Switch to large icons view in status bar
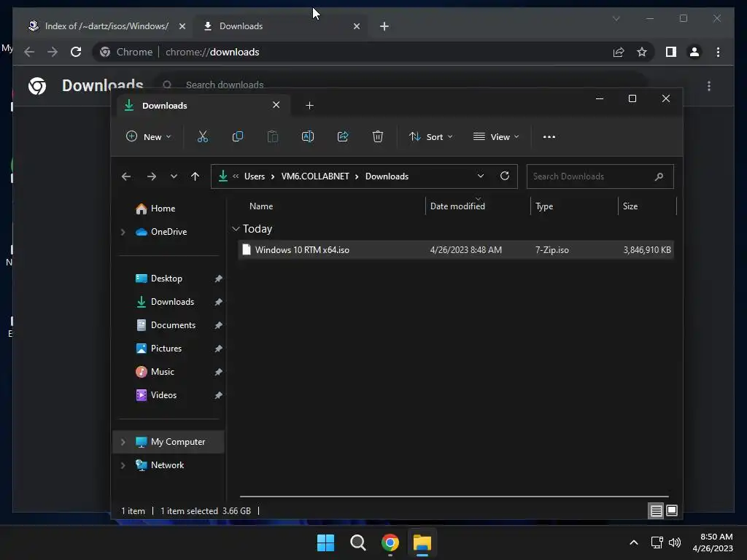 pyautogui.click(x=672, y=511)
